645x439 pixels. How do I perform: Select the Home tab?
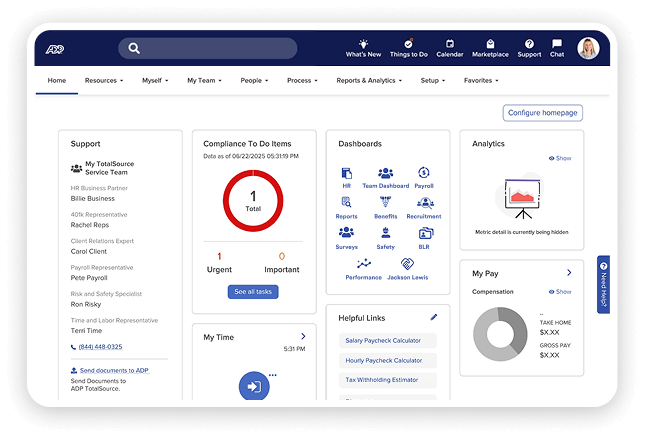[x=57, y=81]
